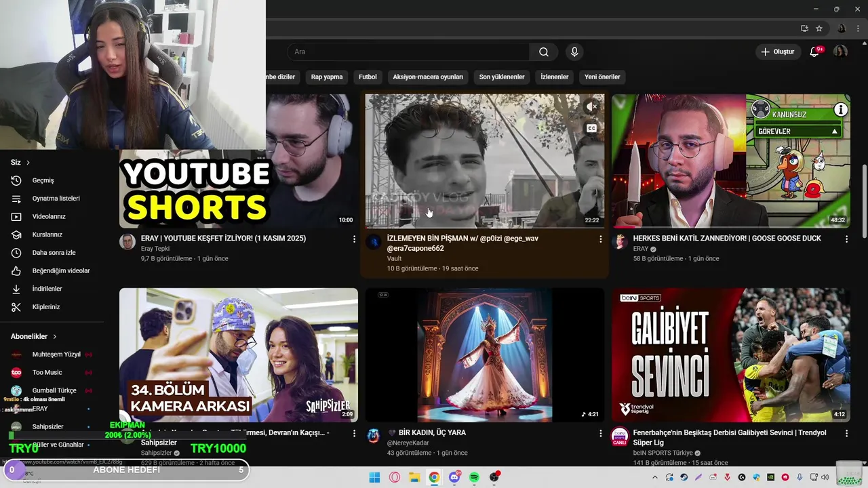Select the Rap yapma filter chip

[327, 77]
